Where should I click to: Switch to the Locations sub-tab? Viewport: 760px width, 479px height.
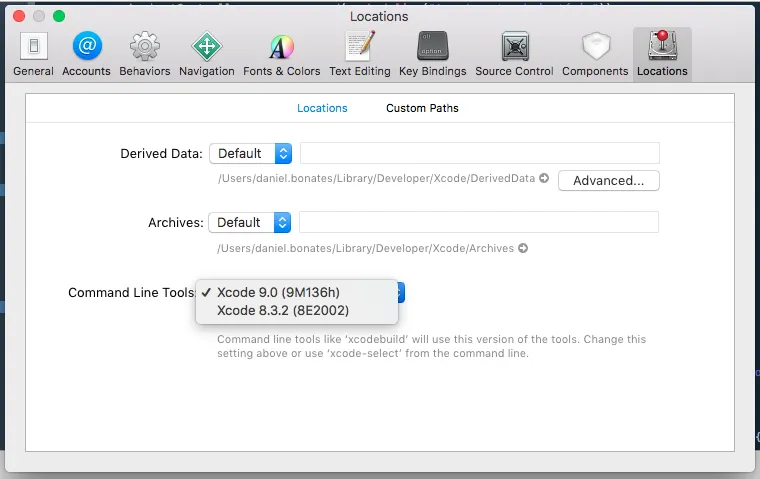tap(322, 108)
